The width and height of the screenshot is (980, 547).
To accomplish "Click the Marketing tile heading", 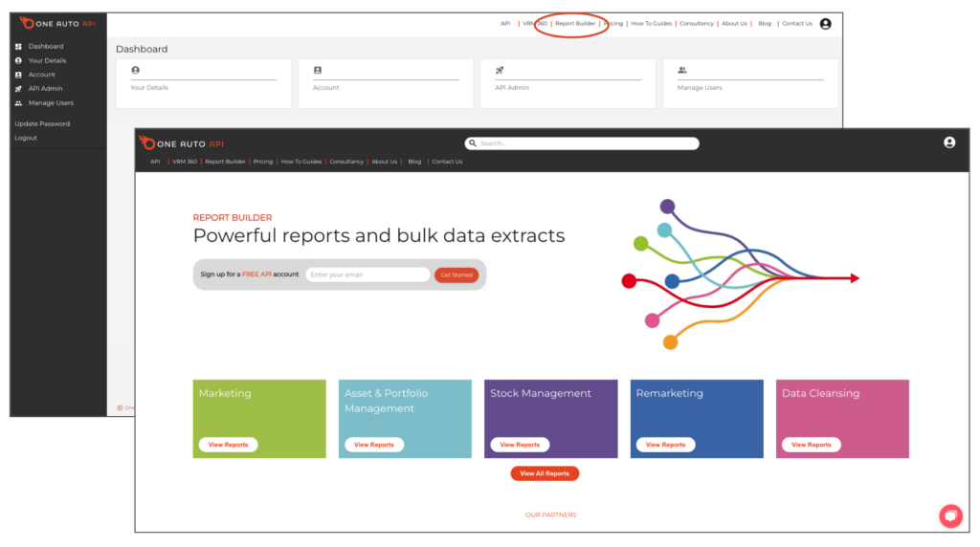I will (225, 393).
